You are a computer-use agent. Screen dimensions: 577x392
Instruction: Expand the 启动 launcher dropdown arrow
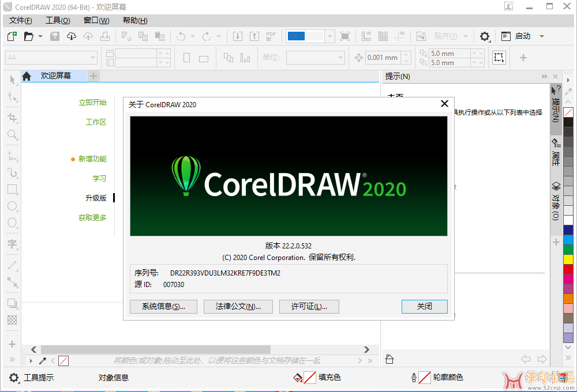coord(542,36)
